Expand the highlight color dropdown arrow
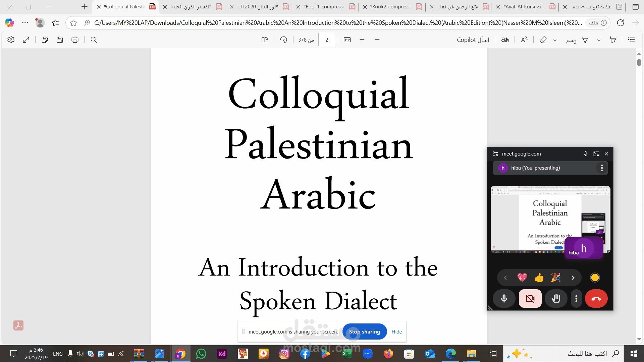 (599, 40)
